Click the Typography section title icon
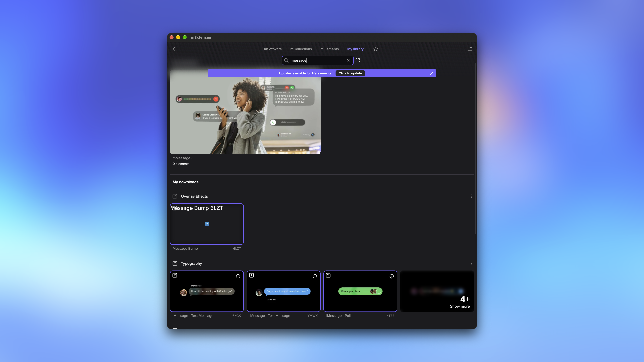This screenshot has width=644, height=362. (x=175, y=263)
